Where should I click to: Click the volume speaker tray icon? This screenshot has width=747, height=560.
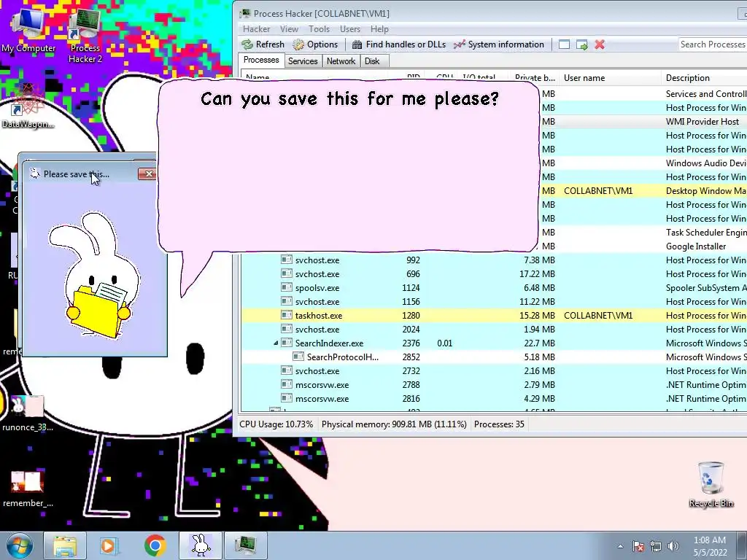[673, 547]
